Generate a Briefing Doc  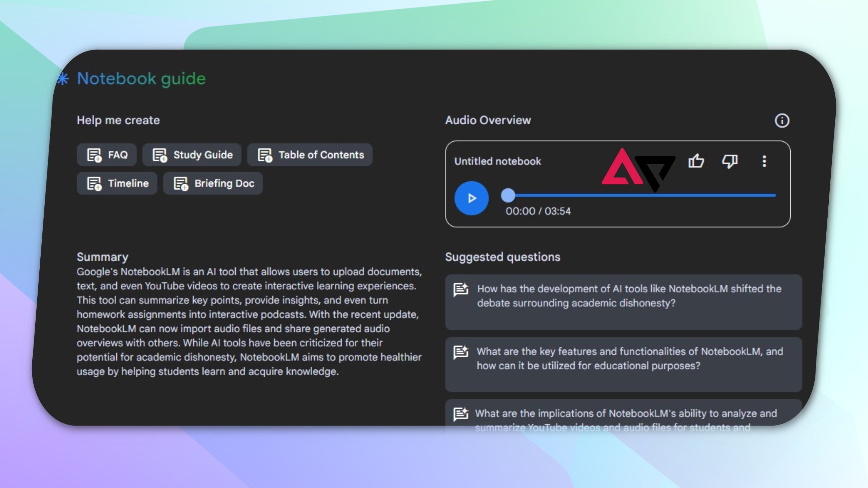click(x=213, y=183)
